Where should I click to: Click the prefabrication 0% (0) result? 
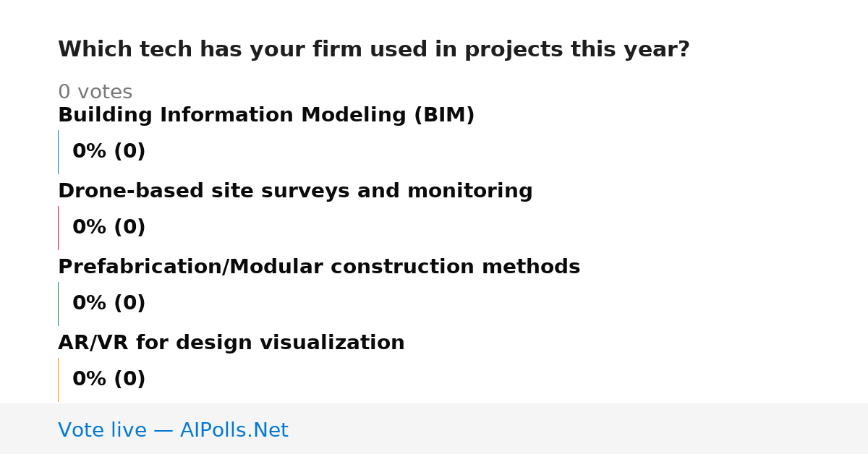[109, 304]
